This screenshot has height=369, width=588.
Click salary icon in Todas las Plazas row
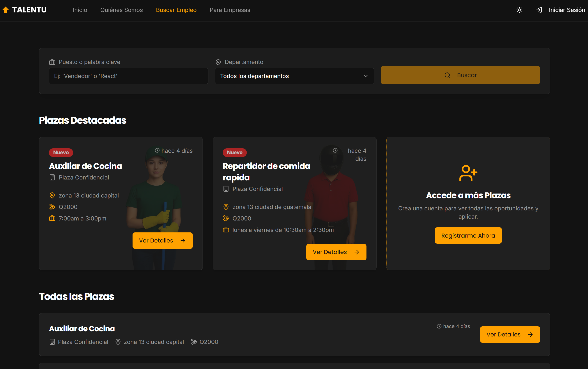pyautogui.click(x=194, y=342)
